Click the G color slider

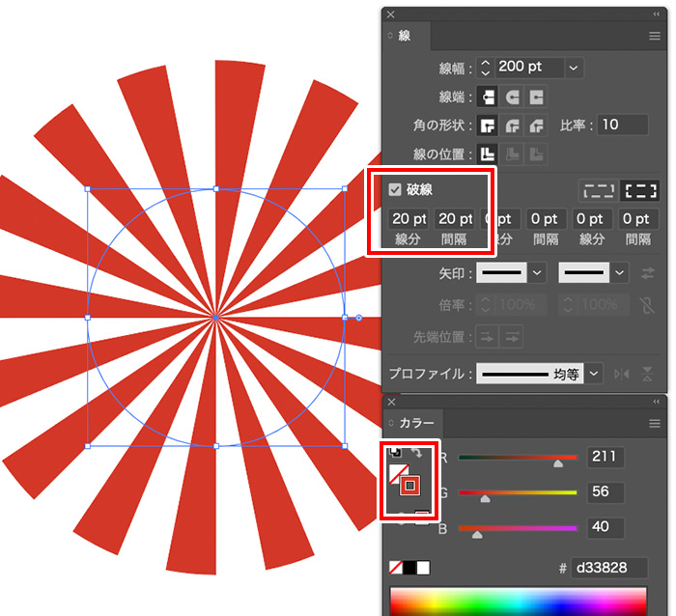[x=518, y=492]
